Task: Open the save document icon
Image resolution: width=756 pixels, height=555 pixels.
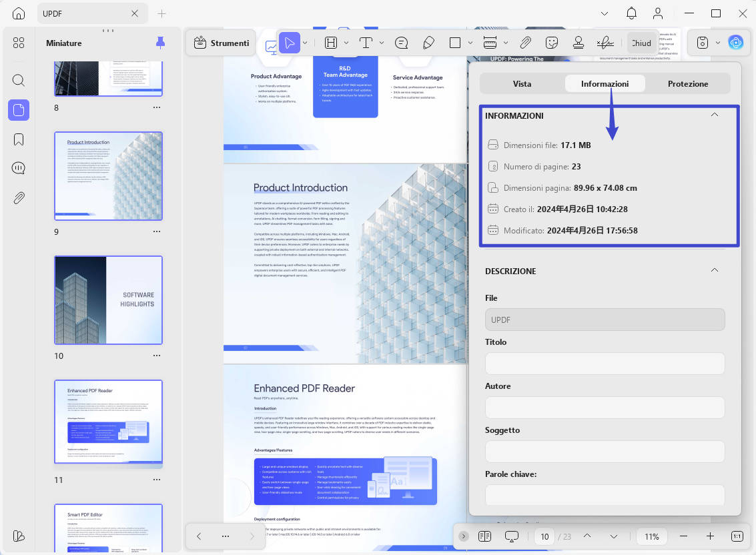Action: coord(703,43)
